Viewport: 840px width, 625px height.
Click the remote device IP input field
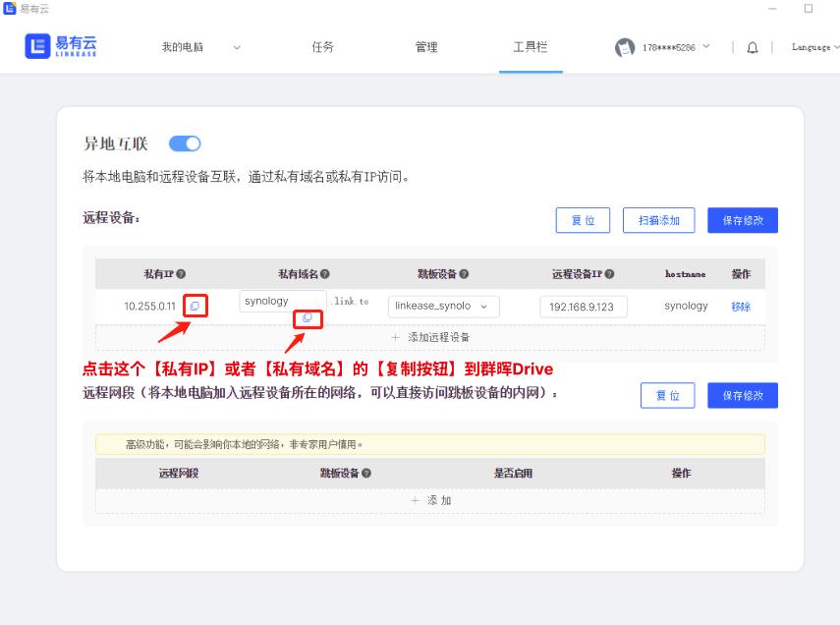click(583, 307)
